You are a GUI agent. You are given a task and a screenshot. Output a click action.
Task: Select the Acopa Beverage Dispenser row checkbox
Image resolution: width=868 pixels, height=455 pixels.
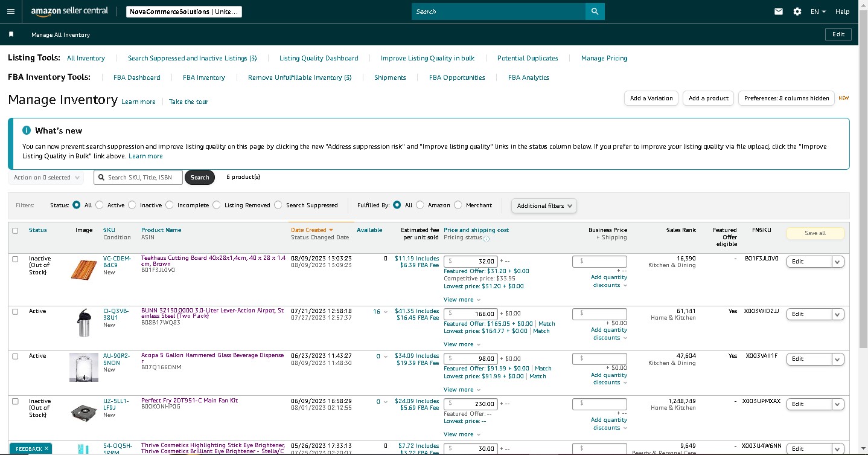tap(16, 356)
